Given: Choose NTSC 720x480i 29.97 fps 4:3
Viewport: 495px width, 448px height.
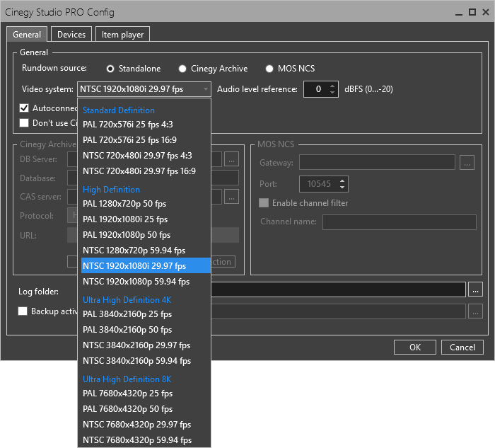Looking at the screenshot, I should (144, 156).
